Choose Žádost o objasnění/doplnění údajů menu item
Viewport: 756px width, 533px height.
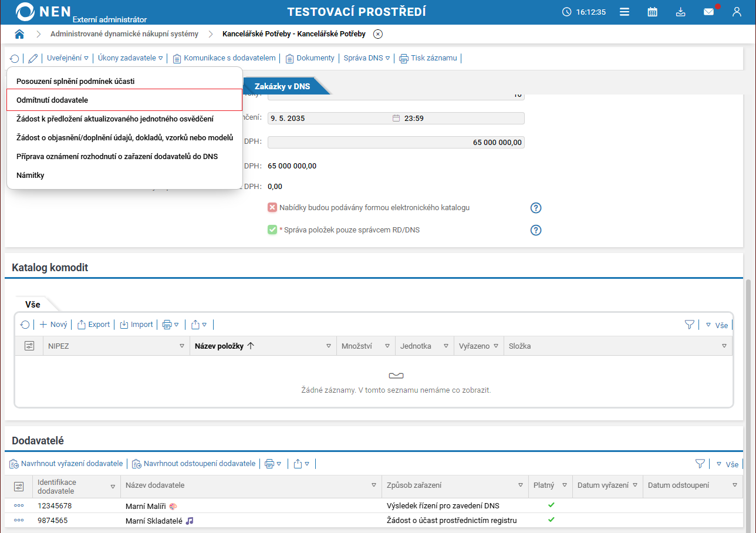[124, 138]
